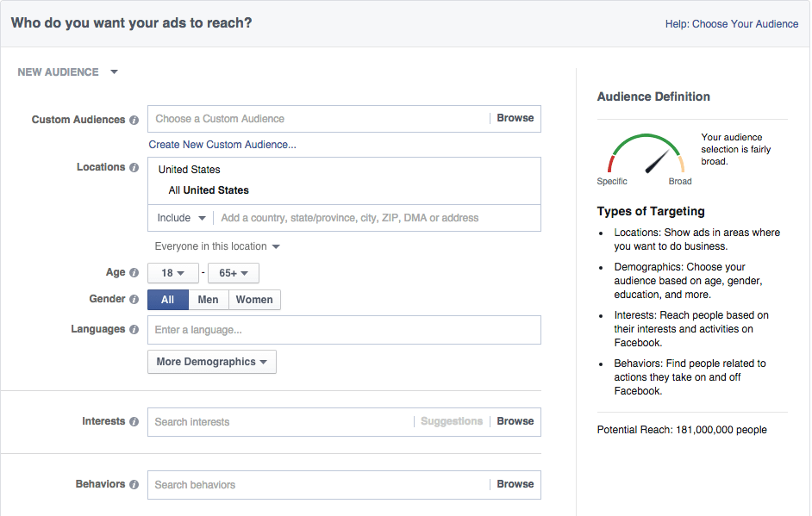Click the Interests info icon

click(134, 422)
